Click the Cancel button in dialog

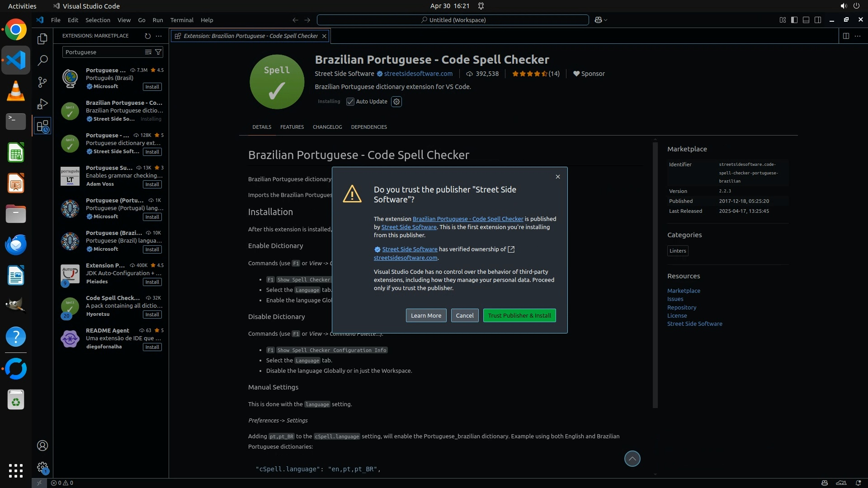click(464, 315)
